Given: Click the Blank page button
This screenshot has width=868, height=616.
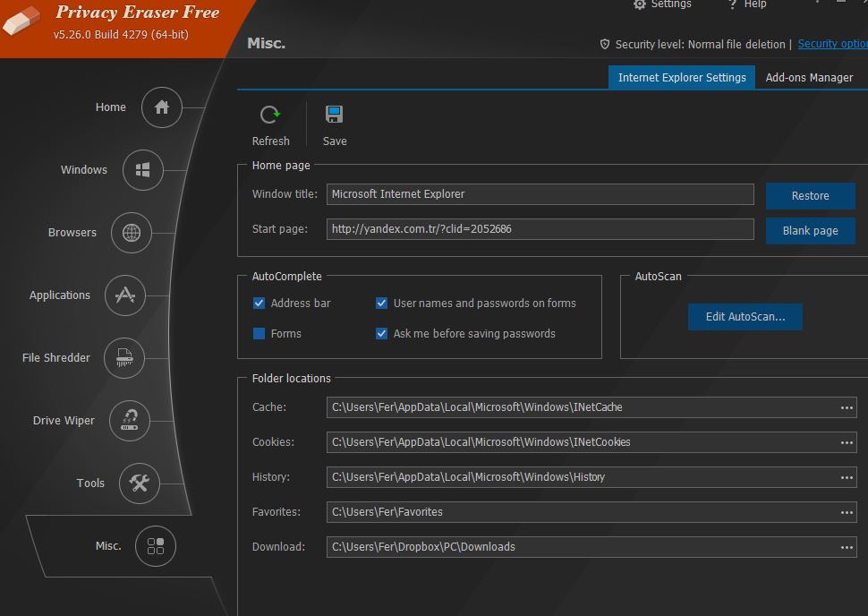Looking at the screenshot, I should [811, 230].
